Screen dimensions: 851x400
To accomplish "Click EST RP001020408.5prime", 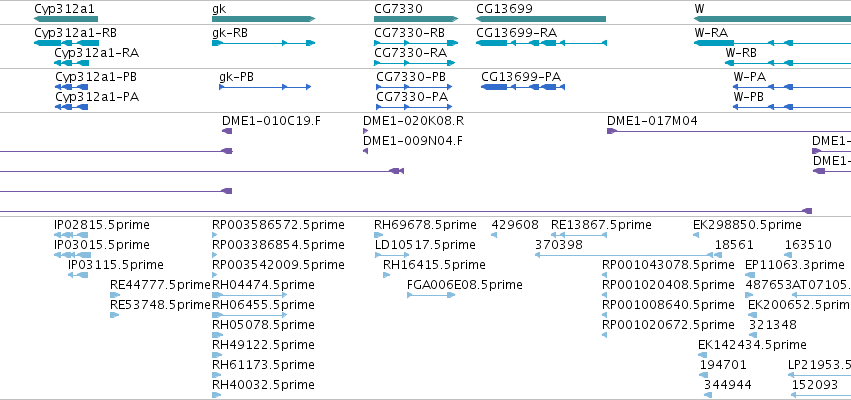I will pyautogui.click(x=605, y=295).
